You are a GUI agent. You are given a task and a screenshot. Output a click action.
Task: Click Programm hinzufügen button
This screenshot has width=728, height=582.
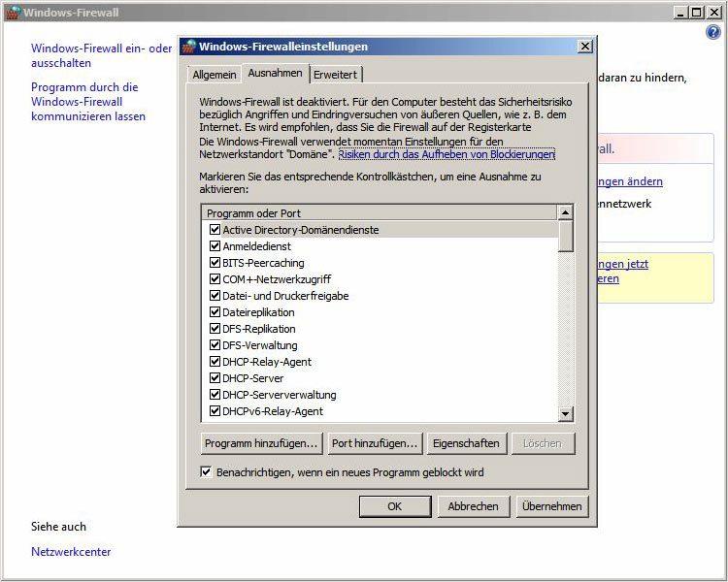click(260, 443)
